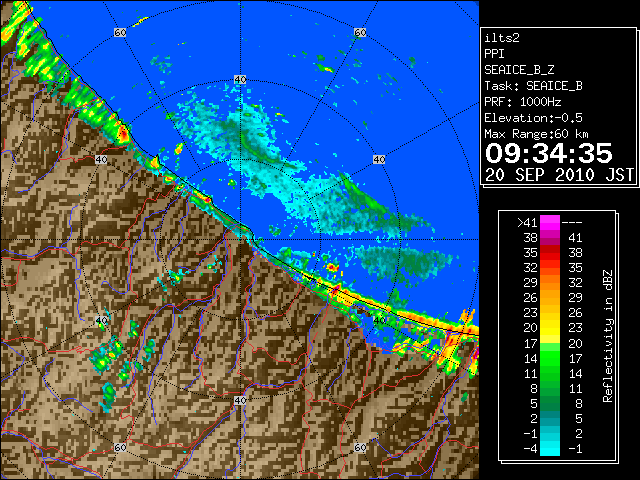Click the 'PPI' scan type label
The width and height of the screenshot is (640, 480).
pyautogui.click(x=494, y=54)
